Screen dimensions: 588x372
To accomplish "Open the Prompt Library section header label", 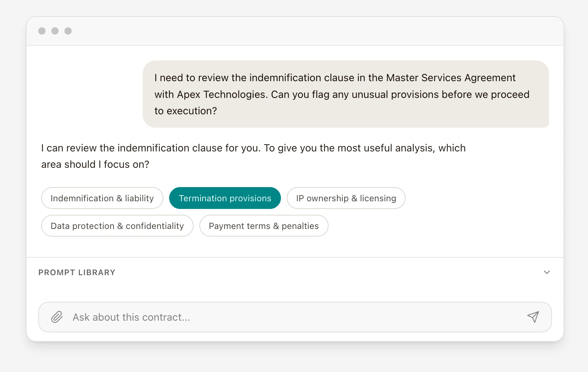I will 77,273.
